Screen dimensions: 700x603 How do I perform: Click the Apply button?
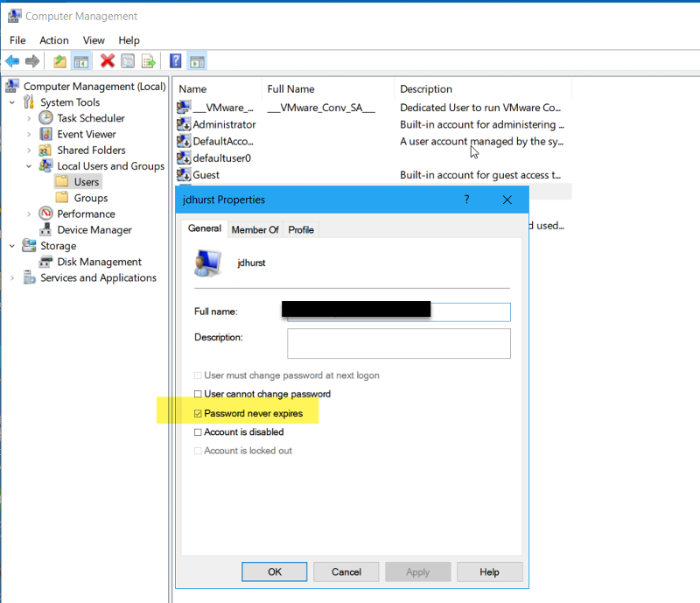click(x=417, y=571)
